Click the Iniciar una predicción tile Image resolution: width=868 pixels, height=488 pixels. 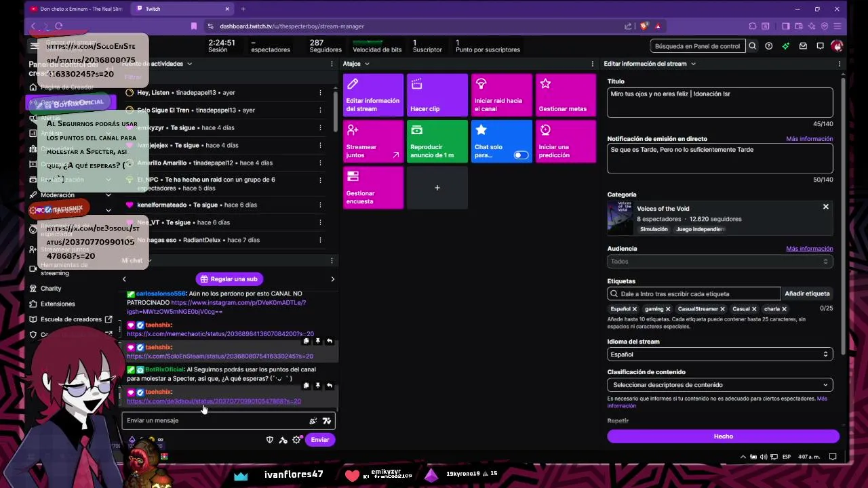(x=566, y=141)
